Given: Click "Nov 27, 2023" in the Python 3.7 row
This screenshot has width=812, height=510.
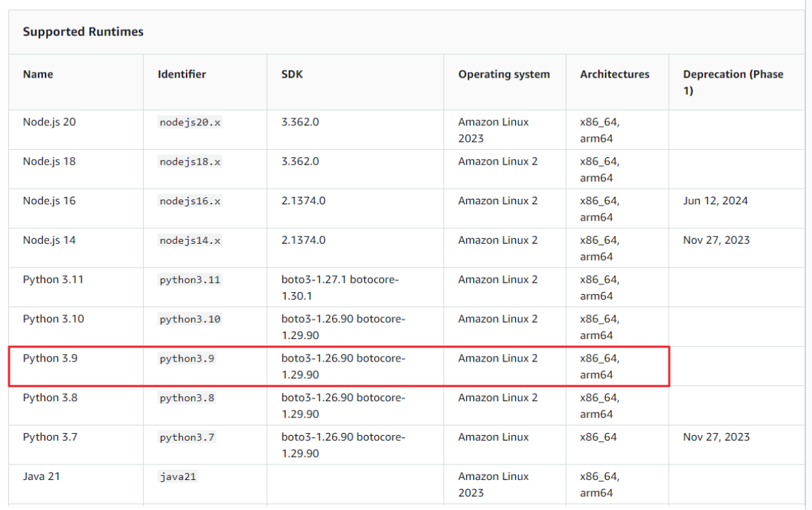Looking at the screenshot, I should 717,437.
